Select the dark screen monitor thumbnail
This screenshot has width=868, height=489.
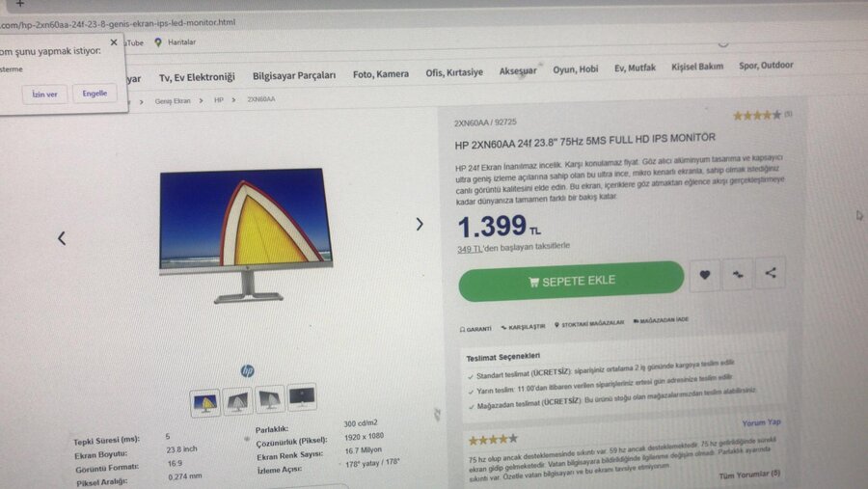pos(302,396)
